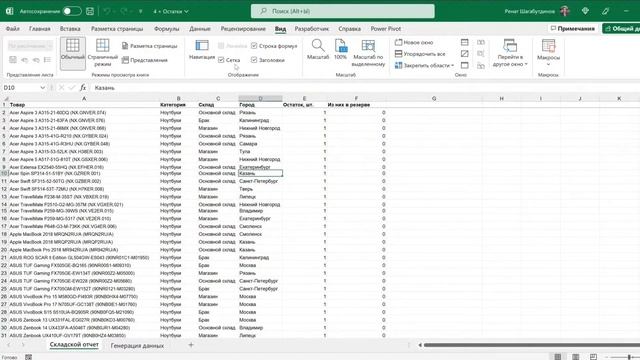Viewport: 640px width, 360px height.
Task: Click the fx insert function icon
Action: [x=83, y=88]
